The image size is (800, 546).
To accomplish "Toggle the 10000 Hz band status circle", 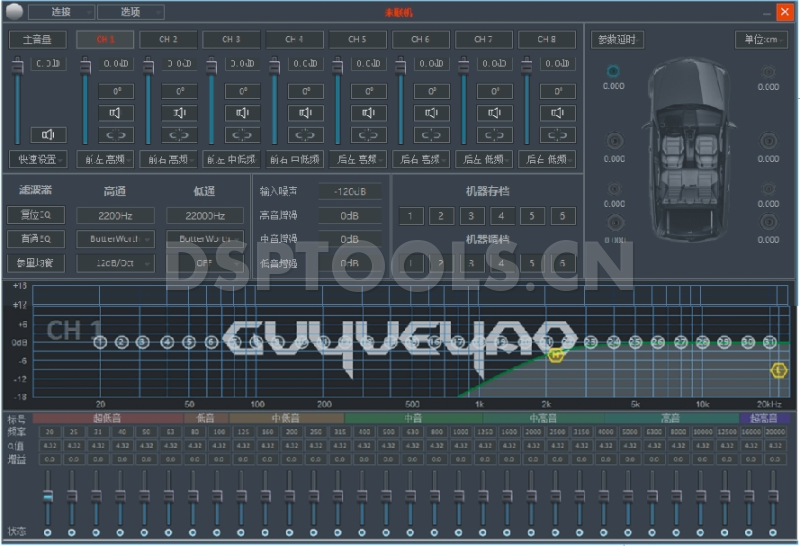I will [x=701, y=533].
